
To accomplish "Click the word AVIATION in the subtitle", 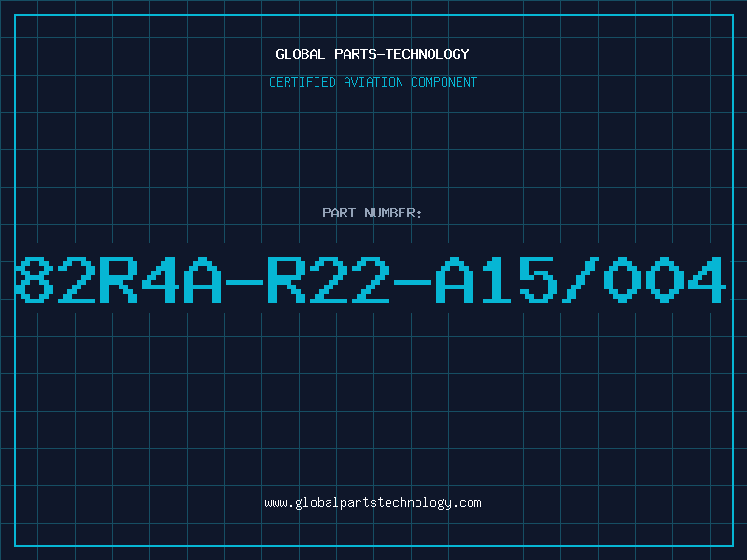I will [x=373, y=82].
